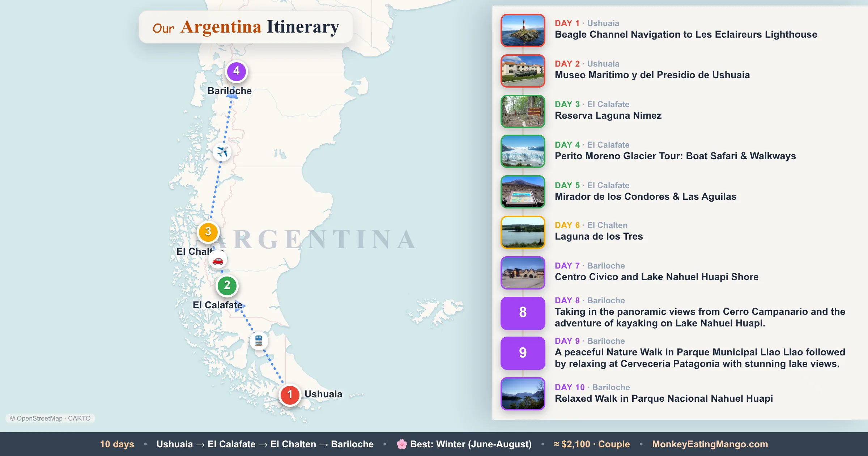
Task: Click the purple Day 9 number tile
Action: pos(523,353)
